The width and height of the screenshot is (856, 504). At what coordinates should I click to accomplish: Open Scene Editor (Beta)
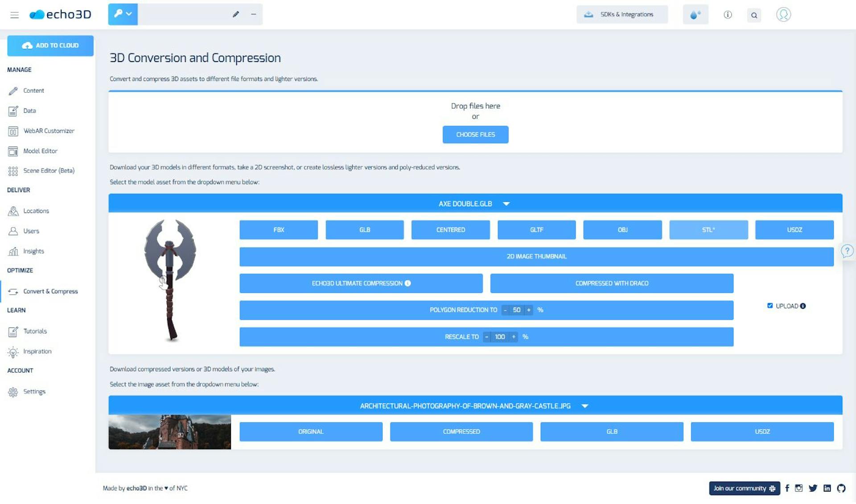49,170
